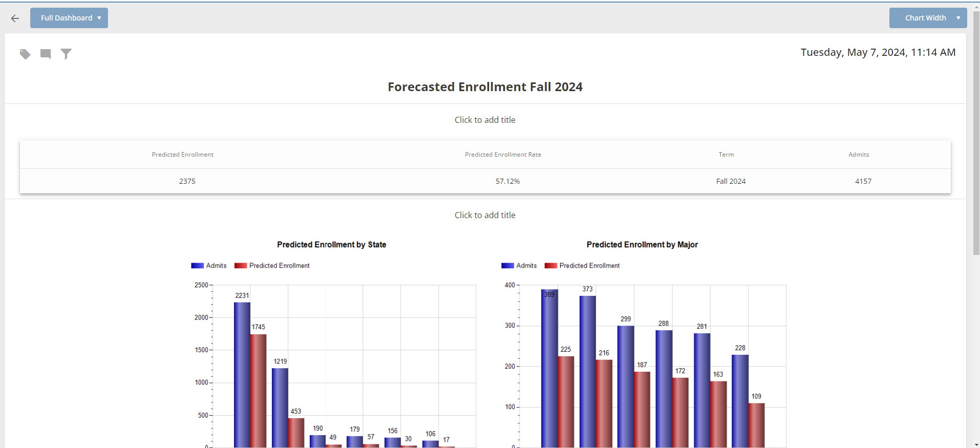Open the Full Dashboard dropdown
The image size is (980, 448).
69,18
